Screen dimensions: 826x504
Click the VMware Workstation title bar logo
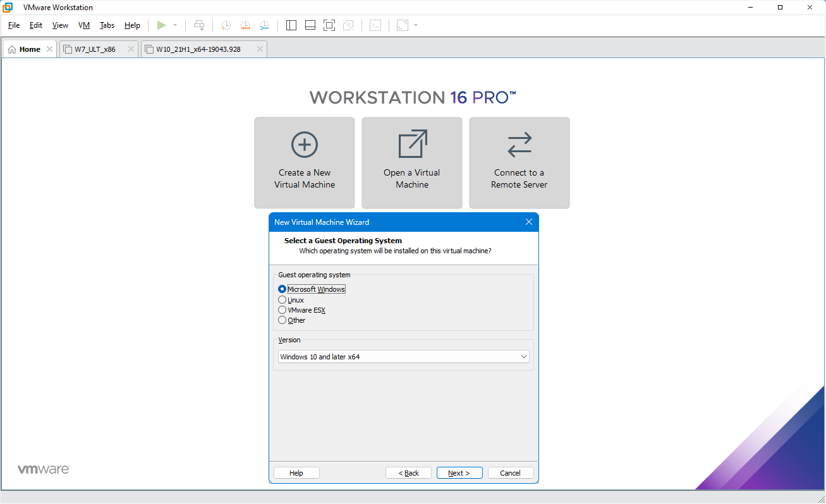click(8, 8)
